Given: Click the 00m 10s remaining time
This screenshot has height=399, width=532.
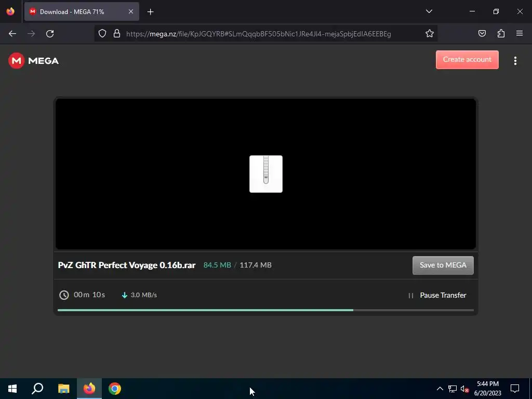Looking at the screenshot, I should [x=89, y=295].
